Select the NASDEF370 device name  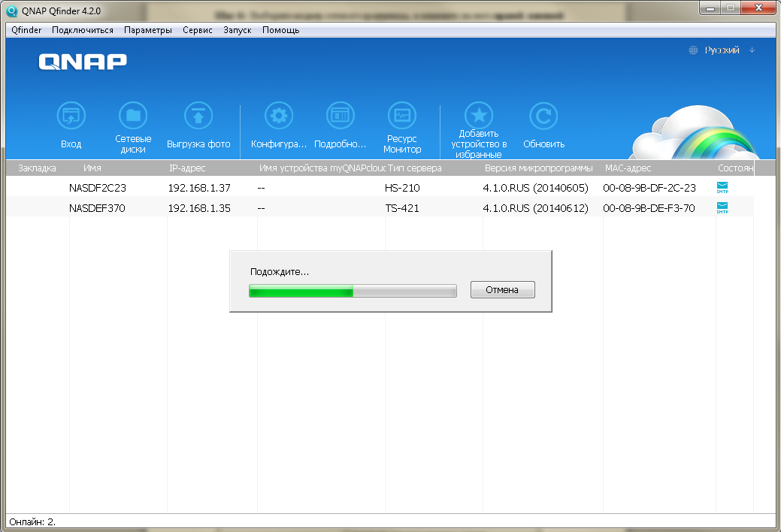pos(97,208)
